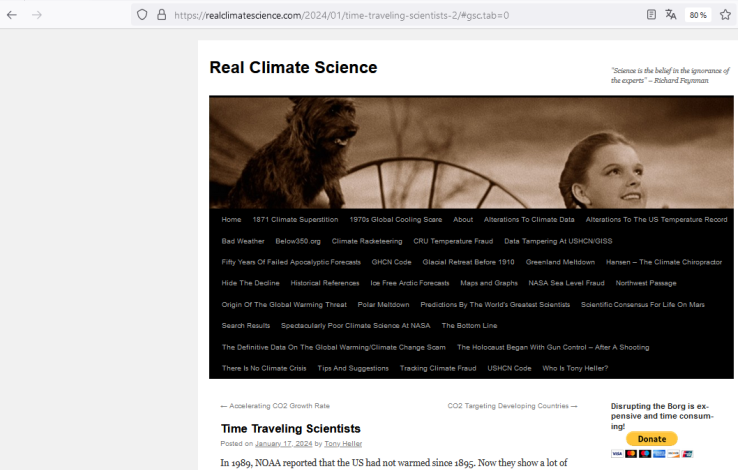The width and height of the screenshot is (738, 470).
Task: Click the yellow Donate button
Action: coord(652,438)
